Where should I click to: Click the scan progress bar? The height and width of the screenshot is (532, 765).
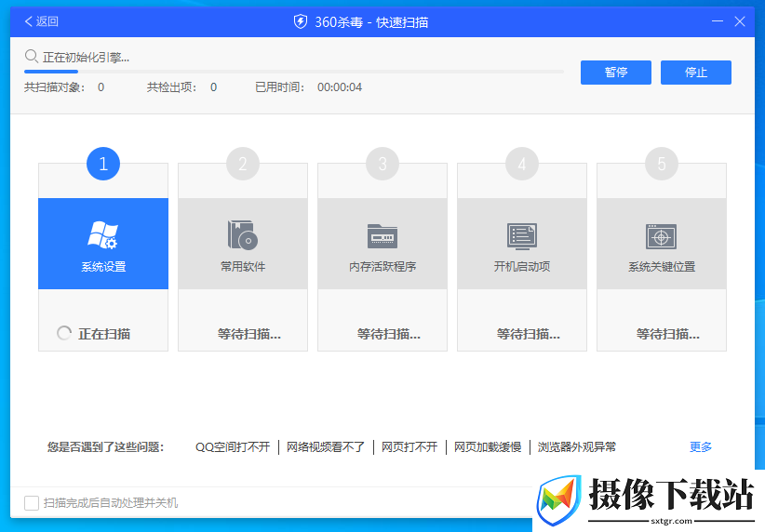point(294,72)
